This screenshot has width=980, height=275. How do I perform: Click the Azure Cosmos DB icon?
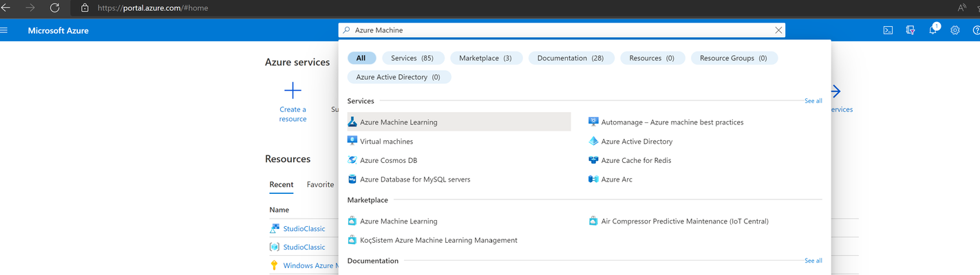352,160
